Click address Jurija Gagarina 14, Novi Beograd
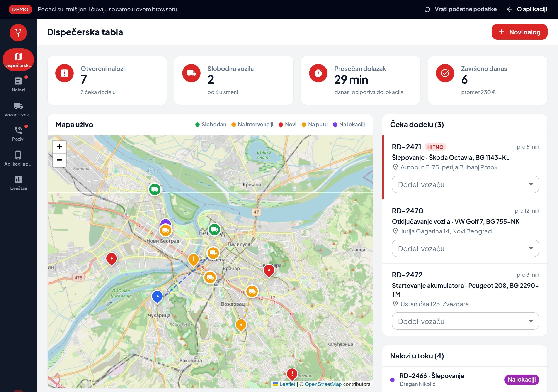This screenshot has width=558, height=392. click(446, 231)
